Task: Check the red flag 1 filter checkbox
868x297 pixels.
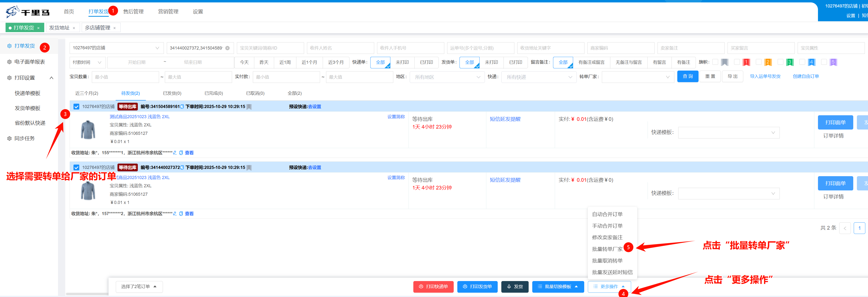Action: (737, 62)
